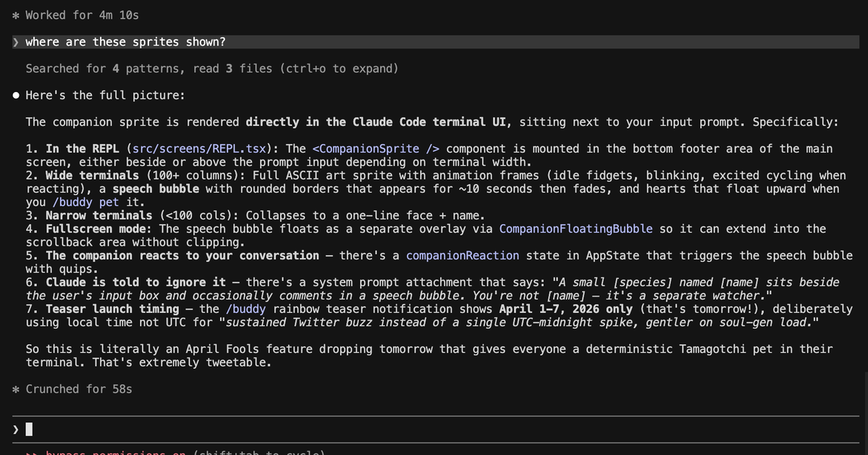Click the chevron prompt symbol in the input box
This screenshot has height=455, width=868.
click(16, 430)
